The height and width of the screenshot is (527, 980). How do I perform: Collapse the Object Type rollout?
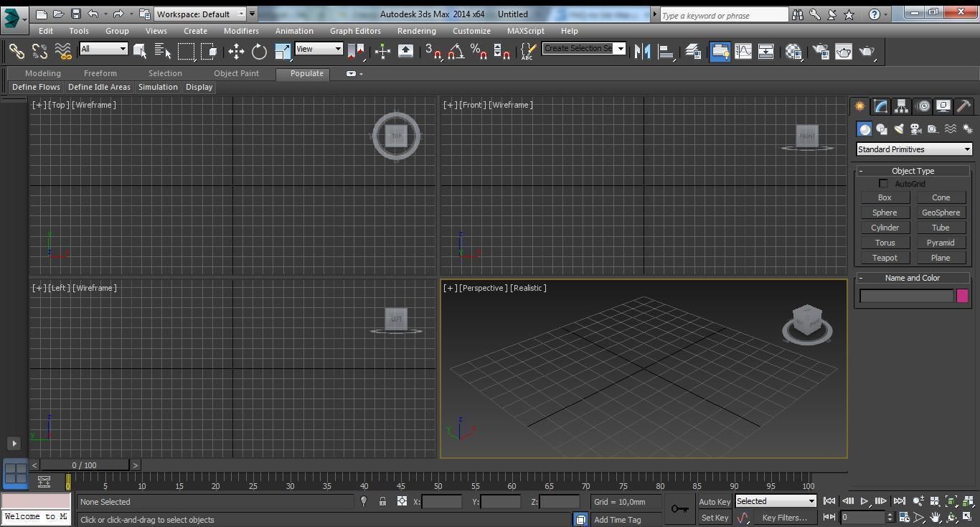pyautogui.click(x=912, y=171)
